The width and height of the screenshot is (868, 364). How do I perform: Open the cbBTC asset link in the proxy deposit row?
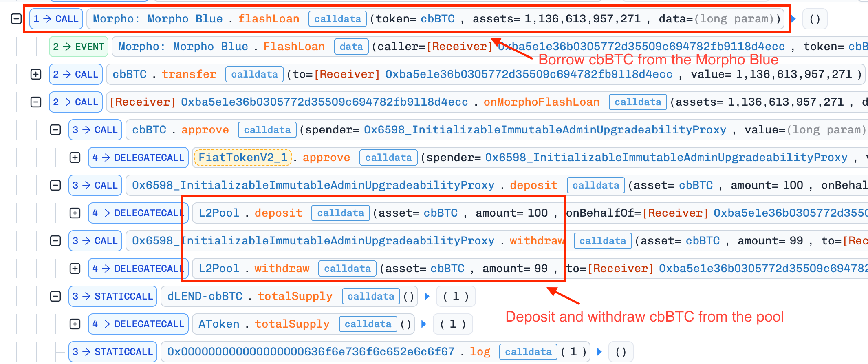pyautogui.click(x=696, y=185)
